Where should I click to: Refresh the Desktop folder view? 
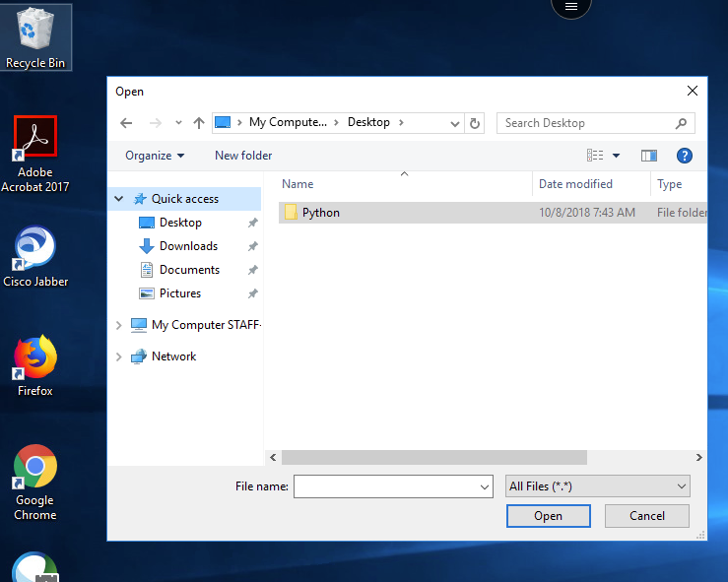(x=475, y=123)
